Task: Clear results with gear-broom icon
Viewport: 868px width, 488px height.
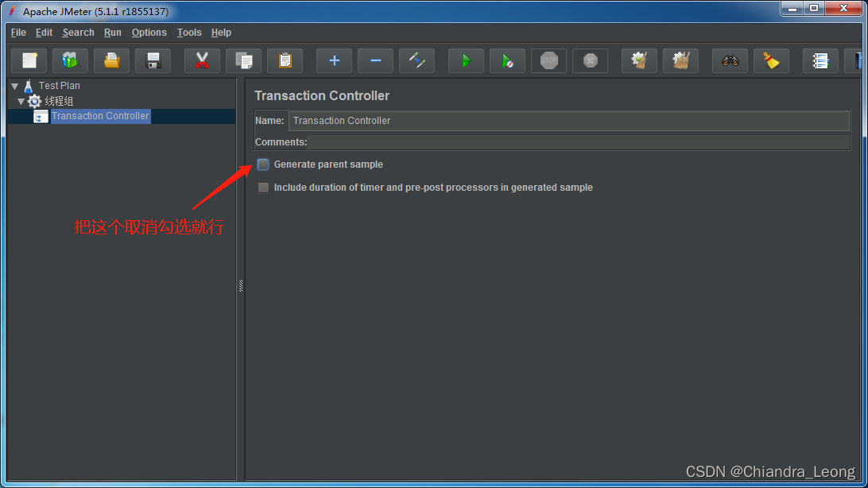Action: (639, 60)
